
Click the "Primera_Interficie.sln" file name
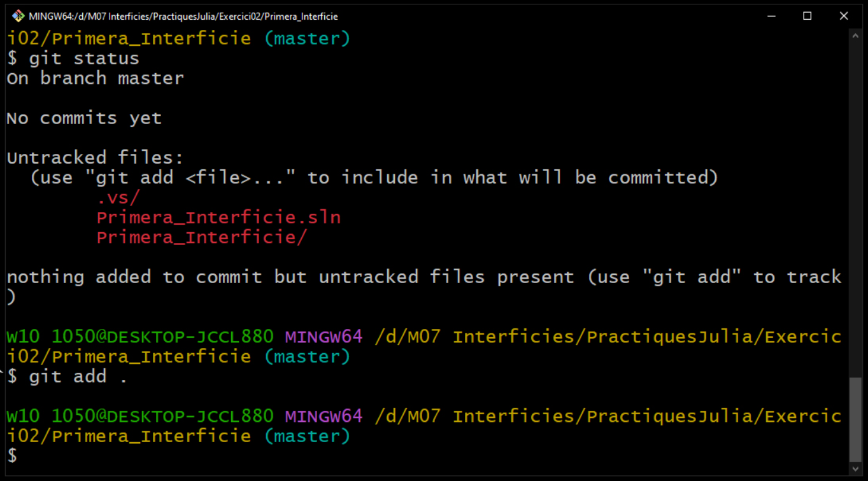218,218
